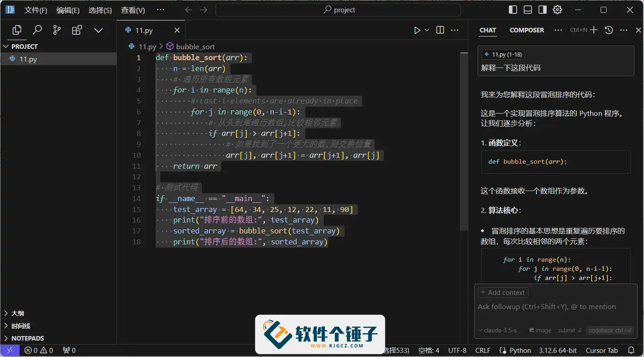Toggle the primary sidebar layout icon
644x357 pixels.
click(x=513, y=10)
